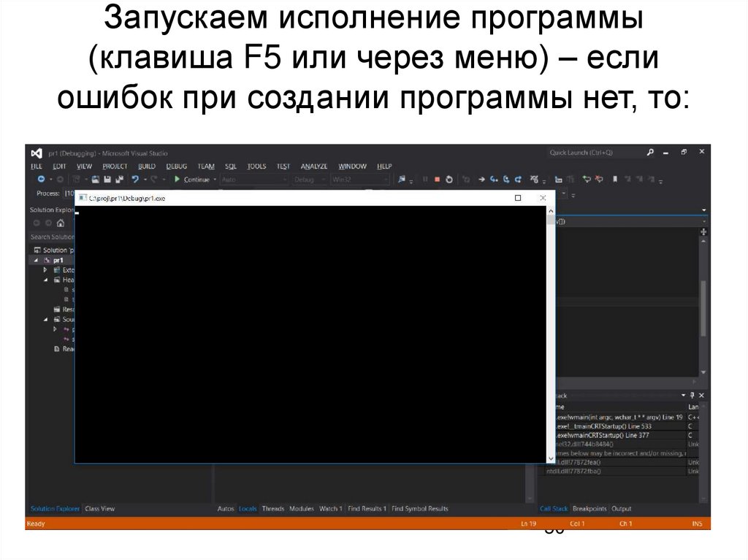748x560 pixels.
Task: Toggle the pin icon on the Call Stack panel
Action: (x=692, y=395)
